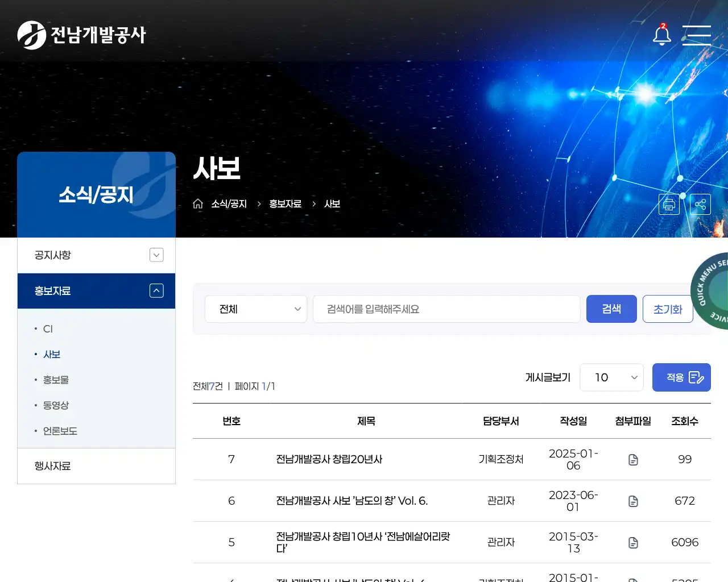The image size is (728, 582).
Task: Download attachment for post number 7
Action: point(633,459)
